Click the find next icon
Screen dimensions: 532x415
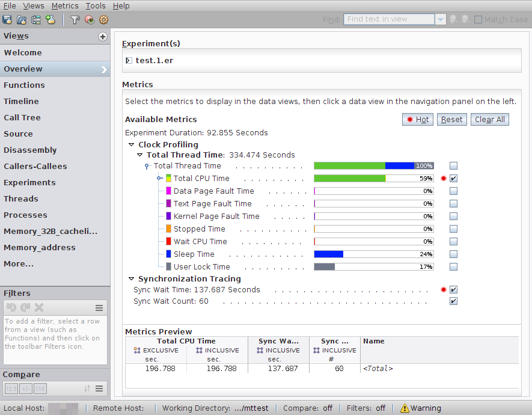[465, 19]
